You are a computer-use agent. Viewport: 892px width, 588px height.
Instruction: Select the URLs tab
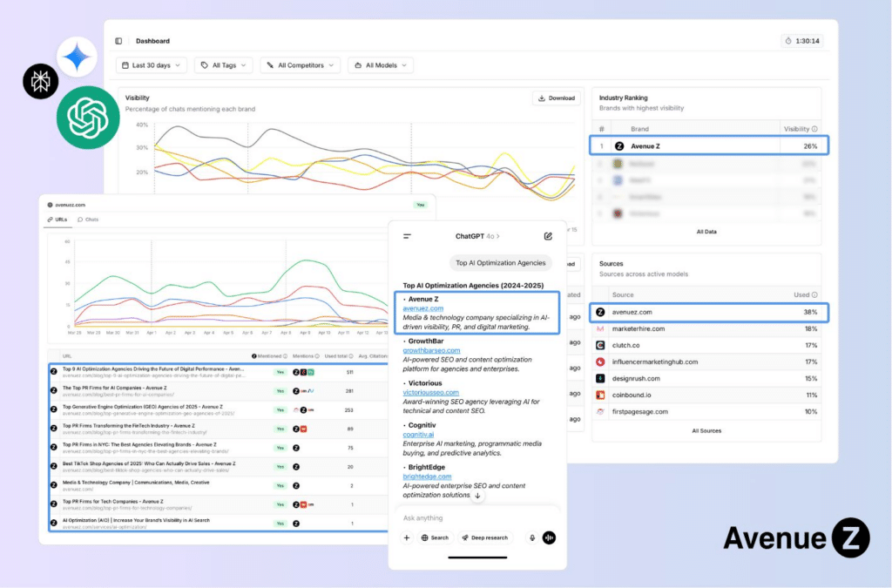tap(57, 220)
